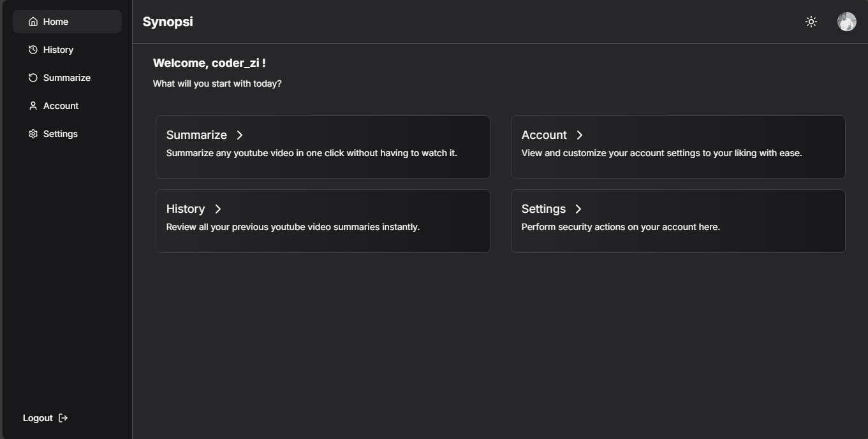Open the Account card heading
Image resolution: width=868 pixels, height=439 pixels.
pyautogui.click(x=544, y=135)
